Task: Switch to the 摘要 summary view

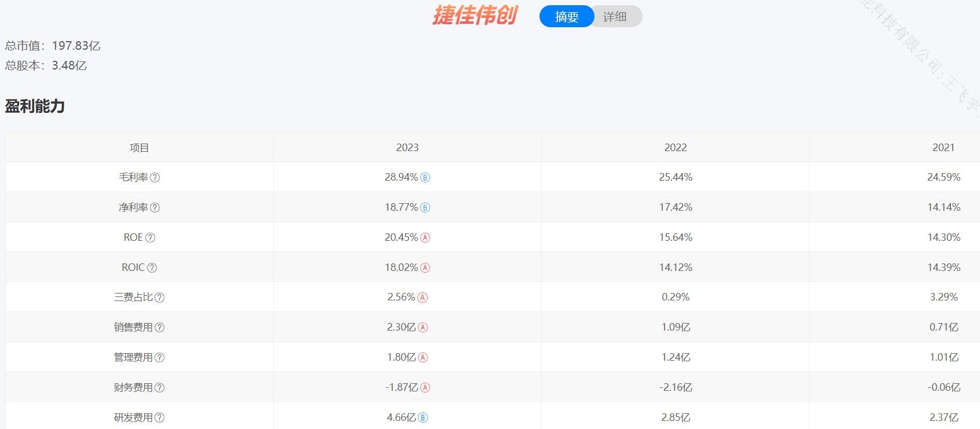Action: [567, 17]
